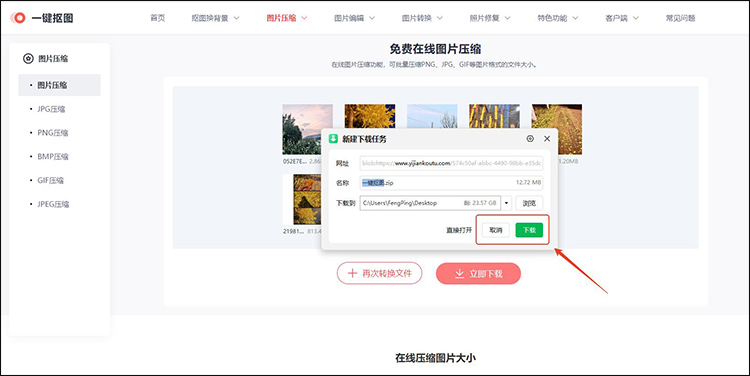Click the yellow ginkgo tree night thumbnail
This screenshot has width=750, height=376.
tap(370, 116)
